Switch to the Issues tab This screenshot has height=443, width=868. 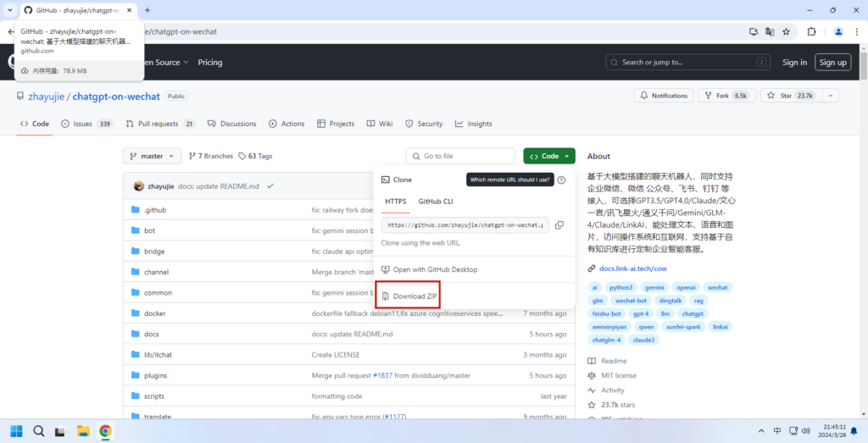[87, 124]
